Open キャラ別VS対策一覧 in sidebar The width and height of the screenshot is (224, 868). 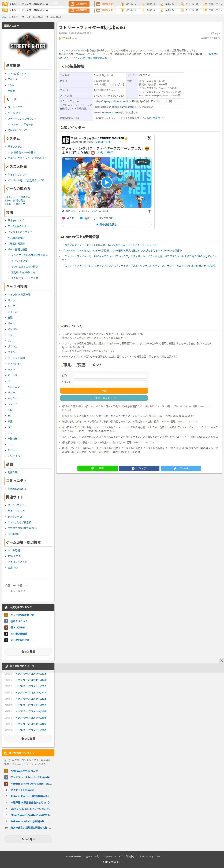19,295
